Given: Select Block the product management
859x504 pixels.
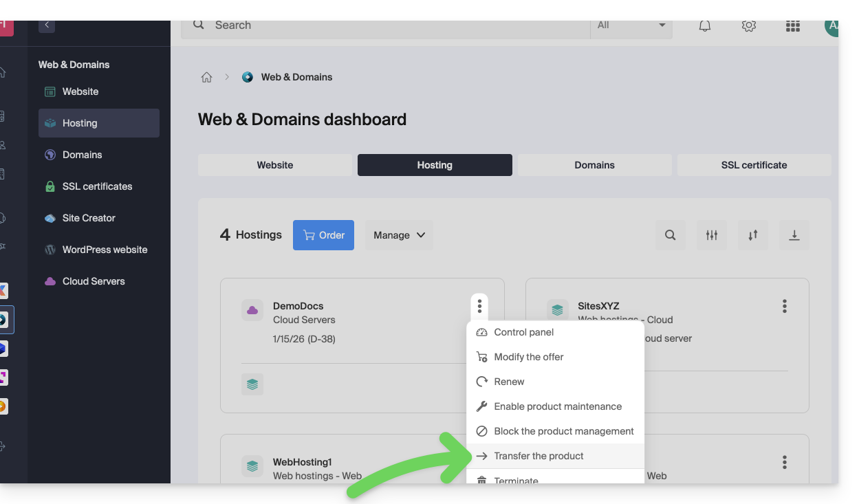Looking at the screenshot, I should [563, 431].
